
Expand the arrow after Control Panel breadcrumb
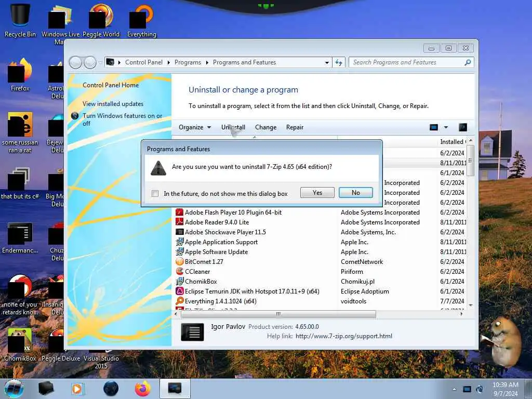click(x=169, y=62)
